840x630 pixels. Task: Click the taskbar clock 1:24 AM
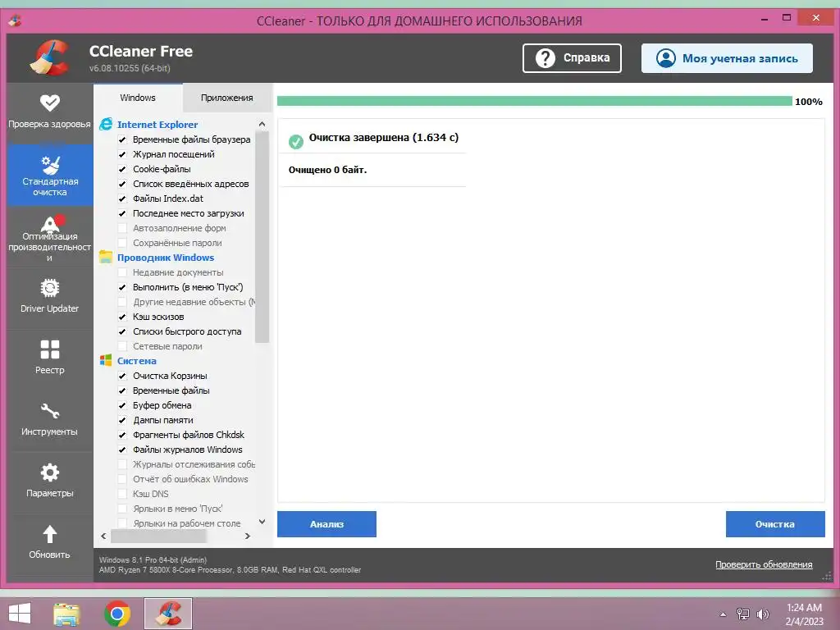(804, 608)
